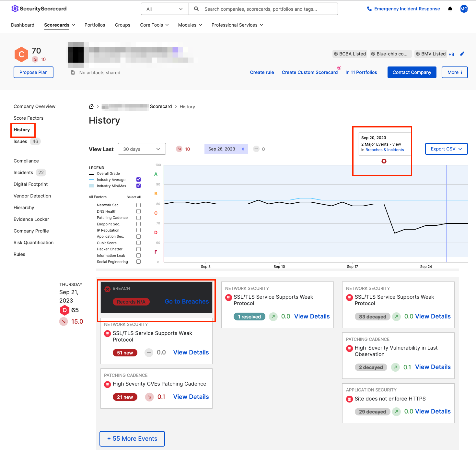Click the Propose Plan button
This screenshot has width=476, height=455.
33,72
